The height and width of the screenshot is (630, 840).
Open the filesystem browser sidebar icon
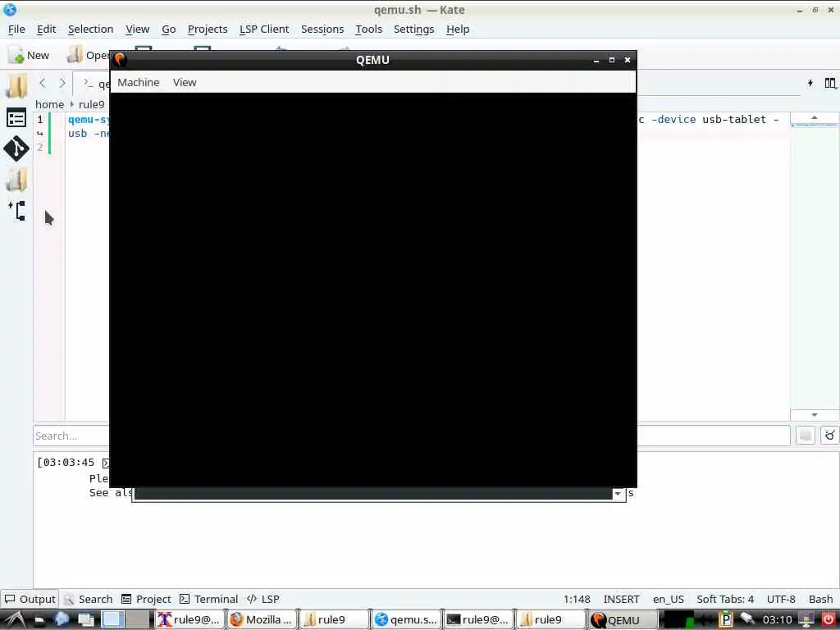pos(16,180)
